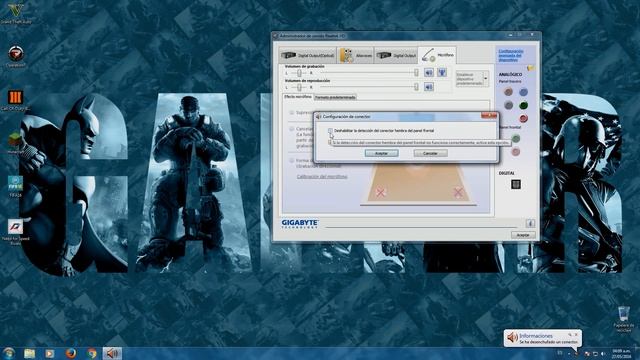The image size is (640, 360).
Task: Click the playback volume slider handle
Action: [416, 87]
